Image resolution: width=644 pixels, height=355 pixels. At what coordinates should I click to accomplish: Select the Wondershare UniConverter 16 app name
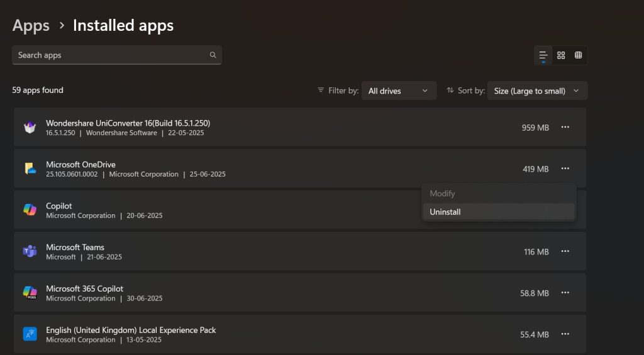pyautogui.click(x=128, y=123)
